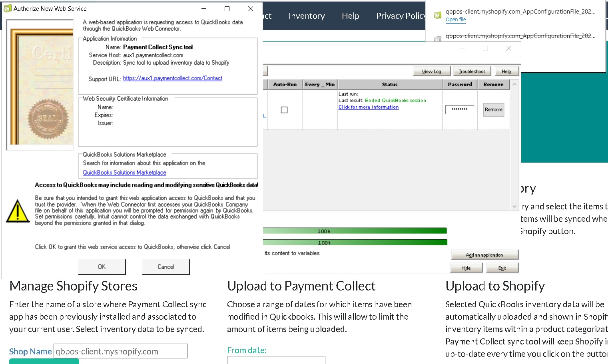Remove the listed web connector application
Screen dimensions: 608x364
[494, 109]
